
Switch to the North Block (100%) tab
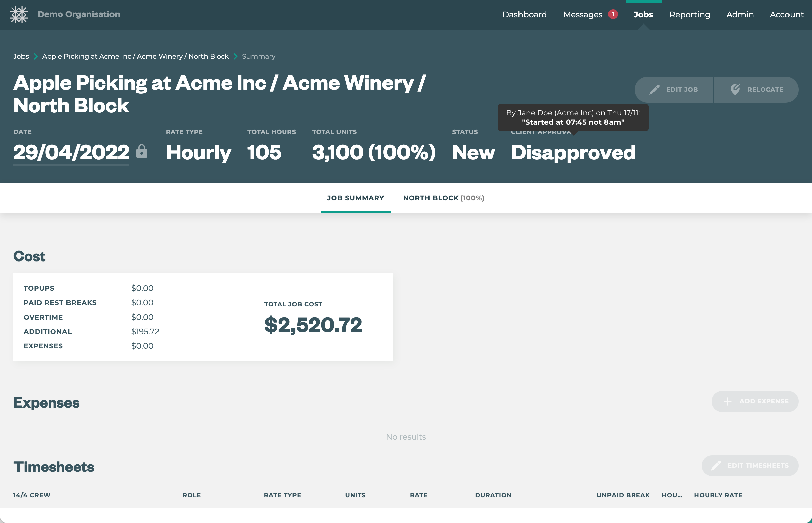point(443,198)
